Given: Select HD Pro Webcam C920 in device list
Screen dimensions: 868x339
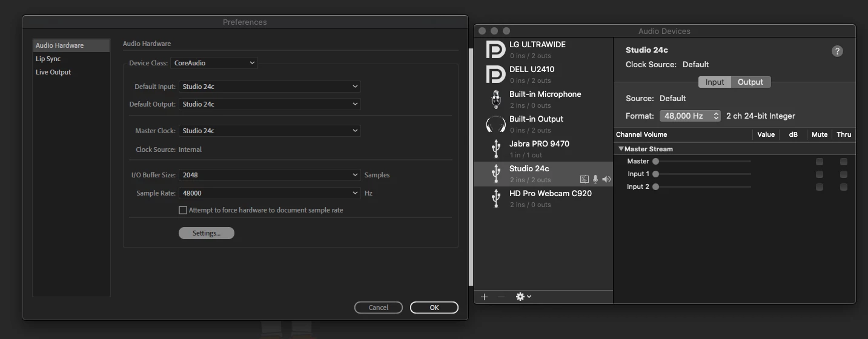Looking at the screenshot, I should point(543,199).
